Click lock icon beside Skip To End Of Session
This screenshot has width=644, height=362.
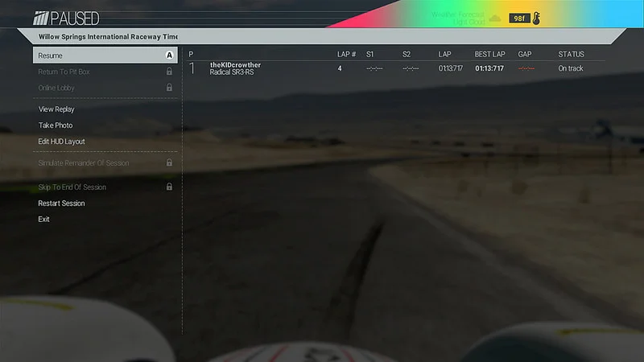click(x=169, y=187)
